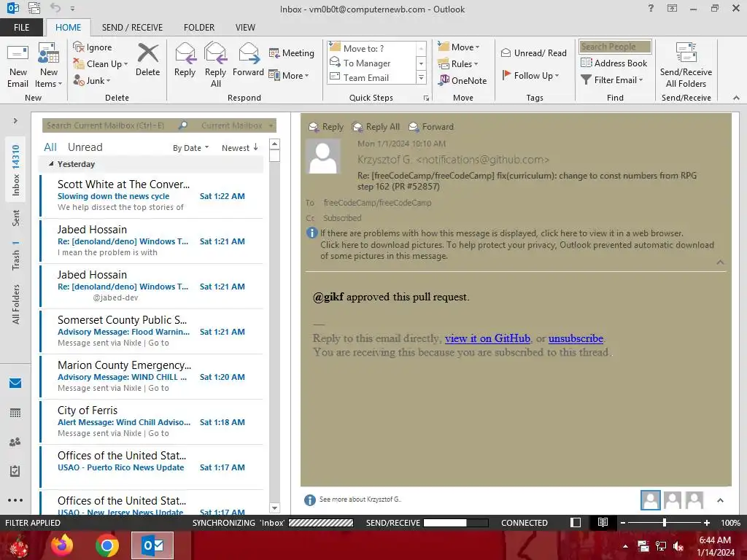The height and width of the screenshot is (560, 747).
Task: Switch to Reading view in status bar
Action: [603, 522]
